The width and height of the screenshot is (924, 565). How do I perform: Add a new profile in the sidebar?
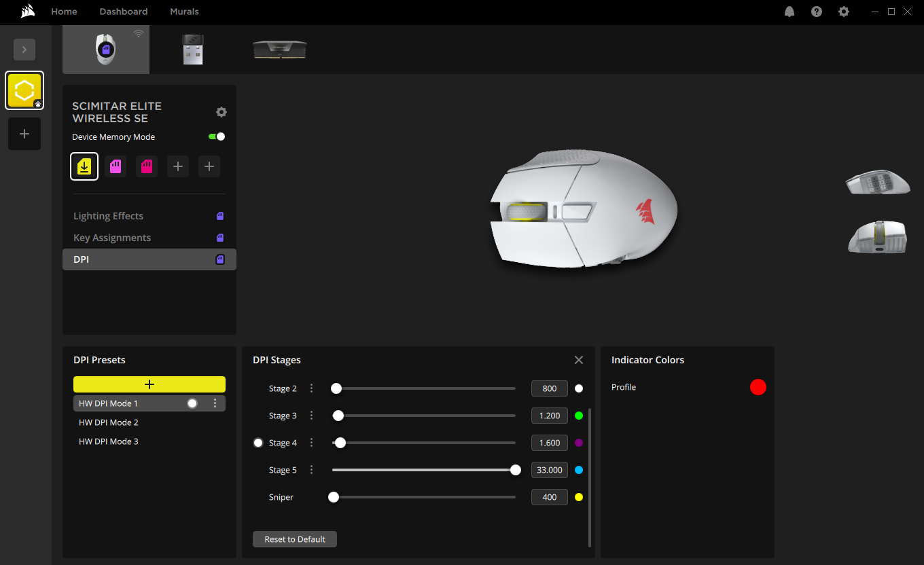[x=24, y=134]
